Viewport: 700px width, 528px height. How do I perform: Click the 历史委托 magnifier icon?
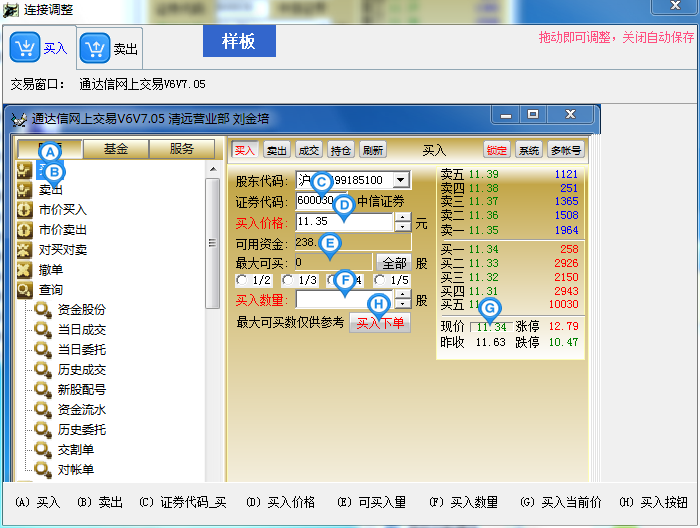(43, 429)
